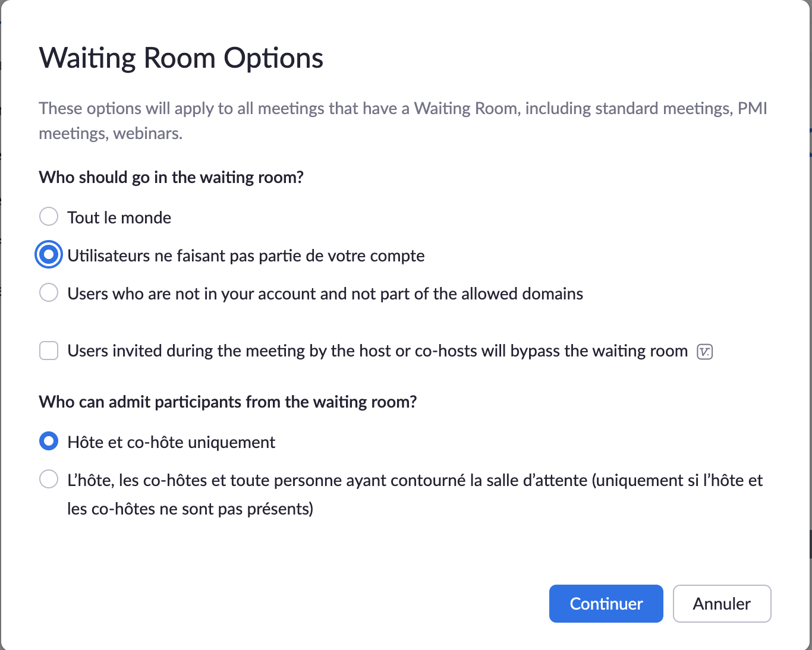Viewport: 812px width, 650px height.
Task: Select the "Tout le monde" radio button
Action: click(x=49, y=216)
